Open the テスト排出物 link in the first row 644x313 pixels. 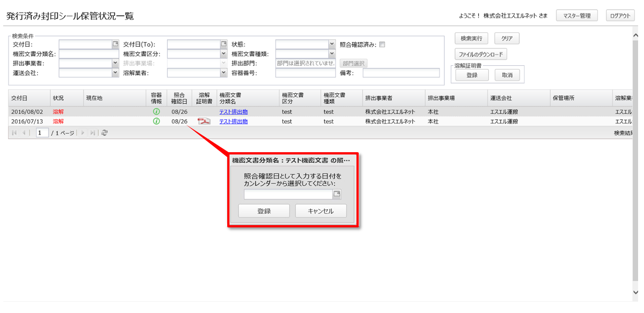pyautogui.click(x=233, y=112)
